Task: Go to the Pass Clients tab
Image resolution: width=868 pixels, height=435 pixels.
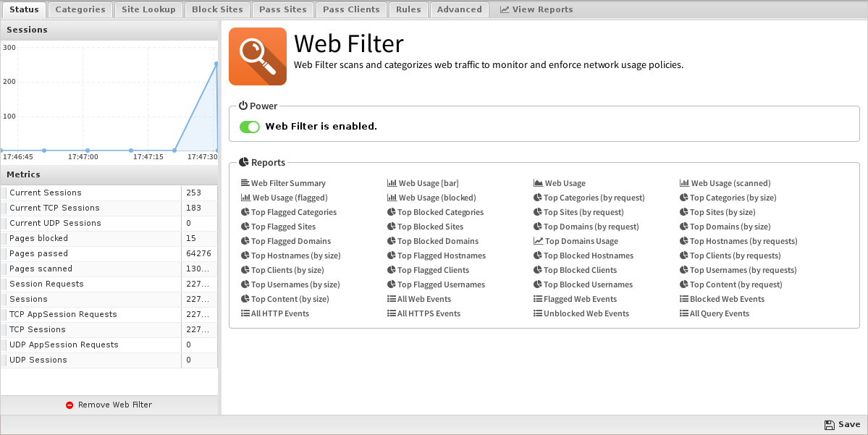Action: click(x=352, y=9)
